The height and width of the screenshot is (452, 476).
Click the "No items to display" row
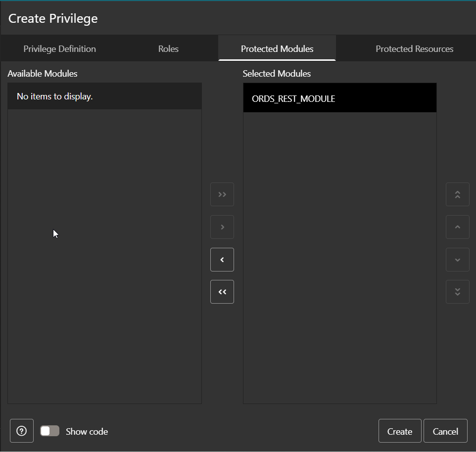104,96
